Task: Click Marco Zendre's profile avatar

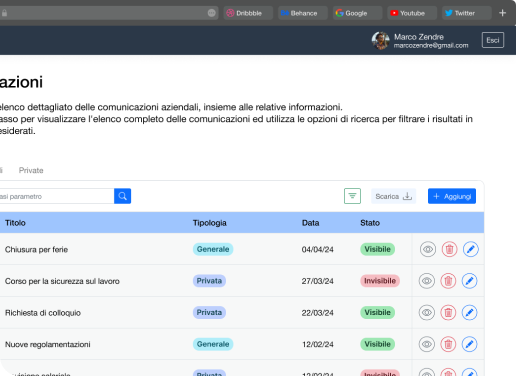Action: point(381,41)
